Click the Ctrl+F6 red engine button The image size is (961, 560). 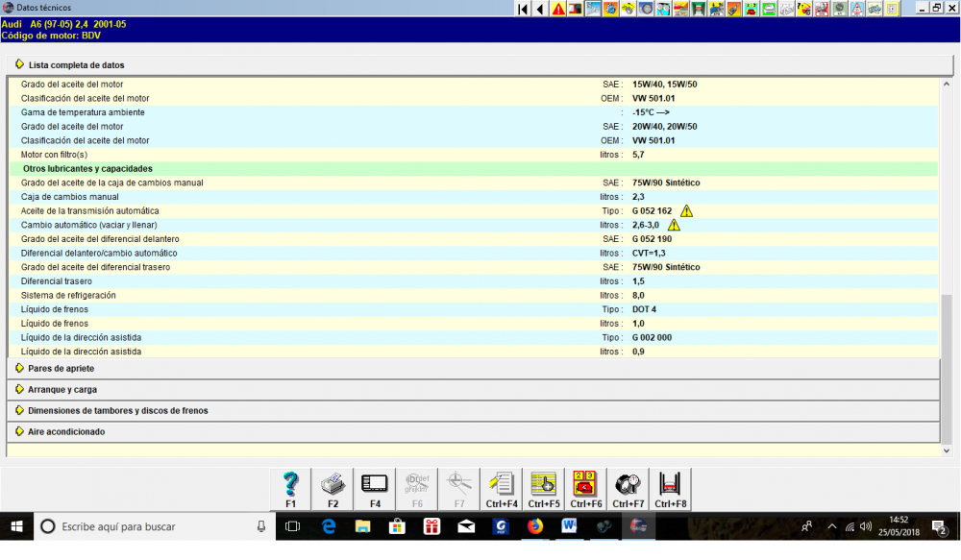pyautogui.click(x=586, y=489)
